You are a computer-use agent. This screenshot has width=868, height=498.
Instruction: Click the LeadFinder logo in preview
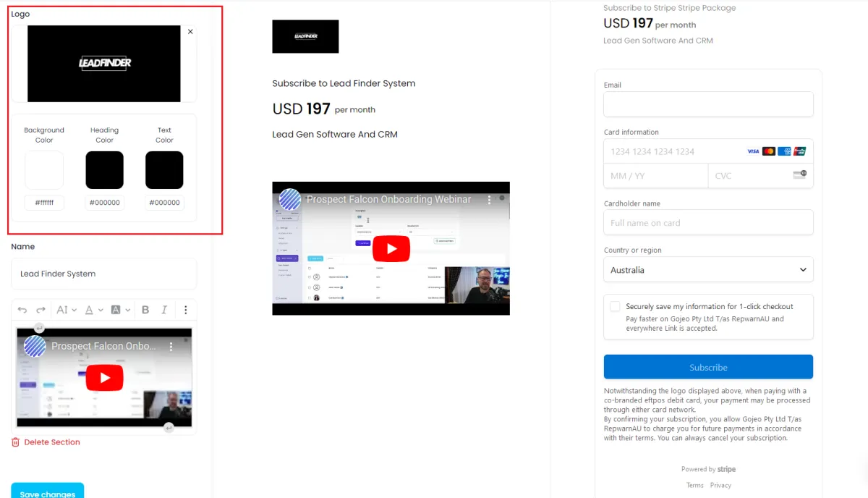[x=305, y=36]
